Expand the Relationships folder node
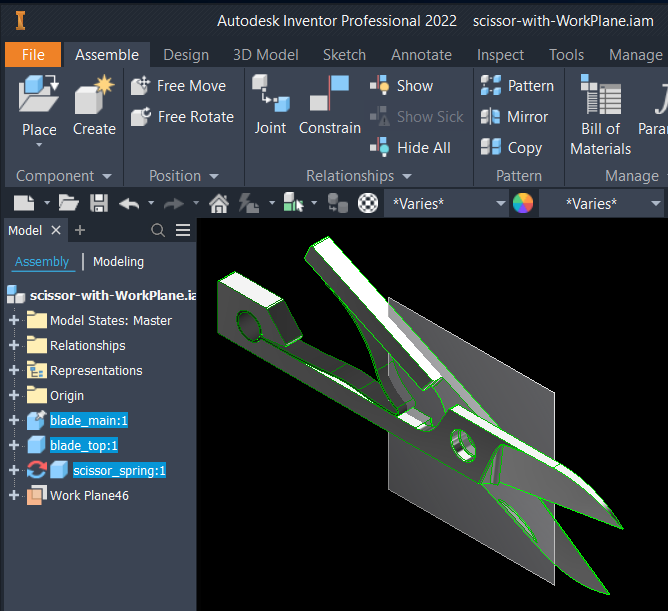 tap(14, 345)
